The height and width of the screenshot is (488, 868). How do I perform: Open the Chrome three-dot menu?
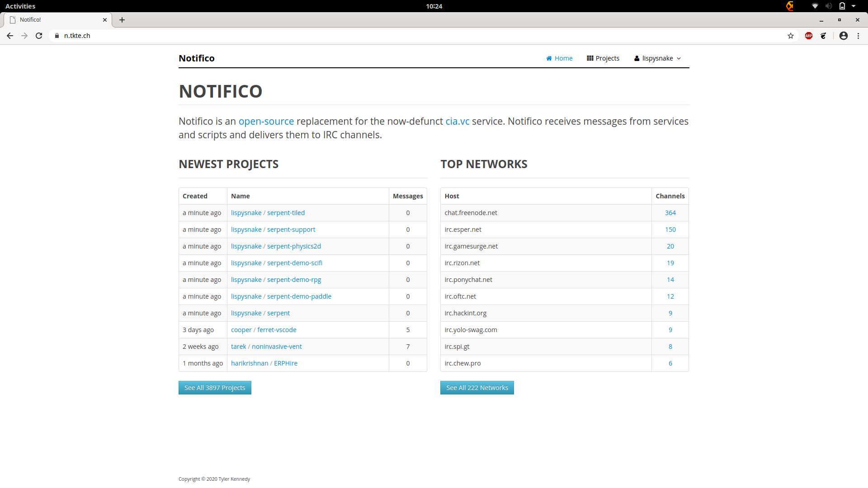coord(858,36)
